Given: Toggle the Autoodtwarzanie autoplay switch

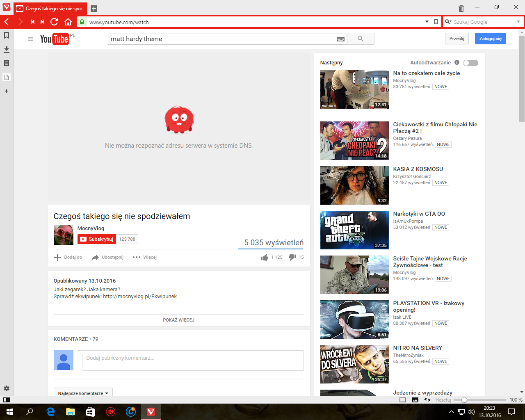Looking at the screenshot, I should 470,63.
